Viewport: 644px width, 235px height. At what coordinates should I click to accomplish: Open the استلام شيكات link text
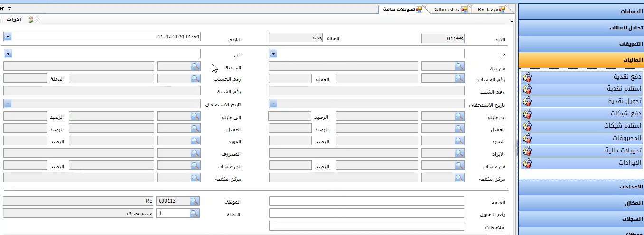click(x=623, y=126)
